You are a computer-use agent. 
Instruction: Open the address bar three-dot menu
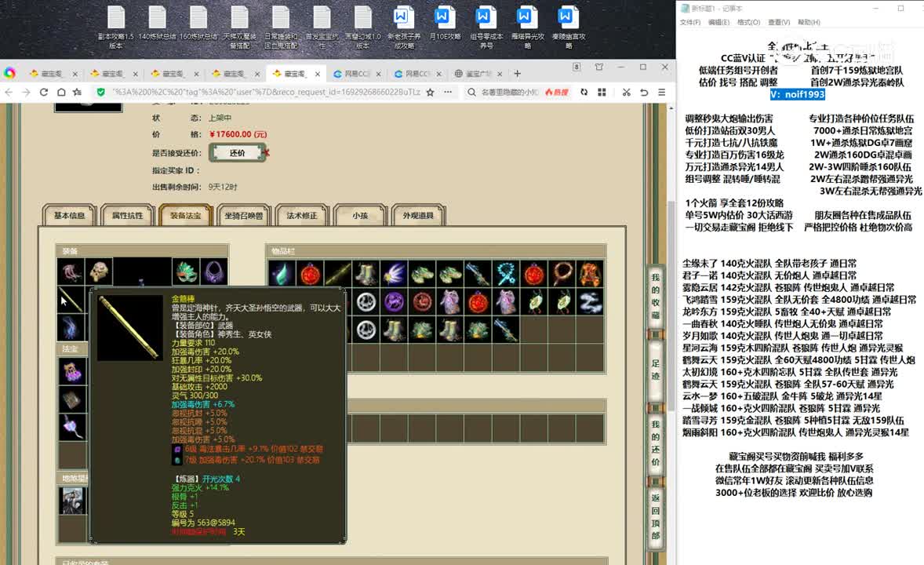[448, 92]
